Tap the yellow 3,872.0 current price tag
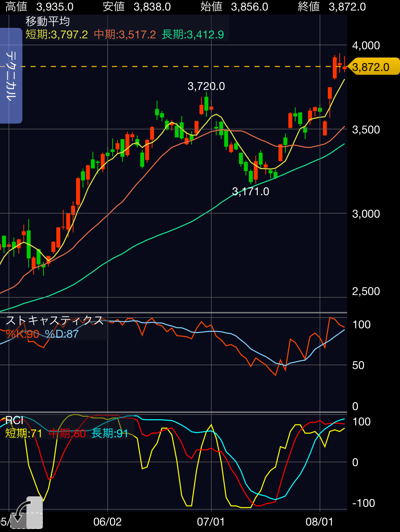400x532 pixels. pos(373,67)
